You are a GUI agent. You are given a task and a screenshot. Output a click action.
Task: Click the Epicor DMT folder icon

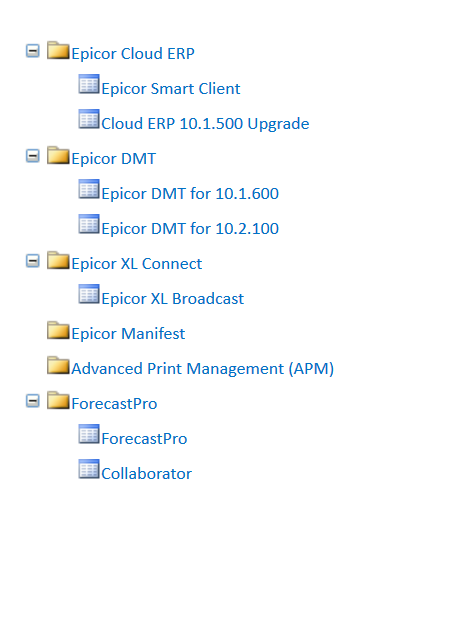point(58,155)
